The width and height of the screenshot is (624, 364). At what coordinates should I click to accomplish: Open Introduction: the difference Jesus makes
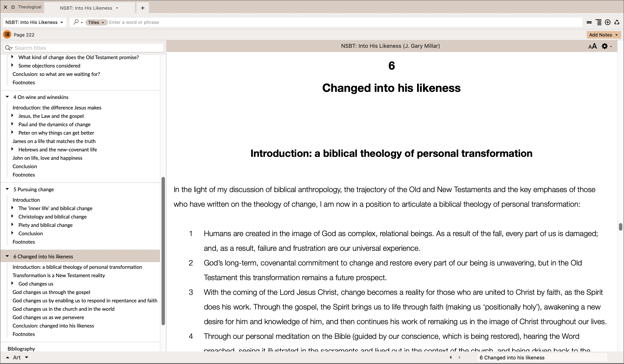[57, 108]
